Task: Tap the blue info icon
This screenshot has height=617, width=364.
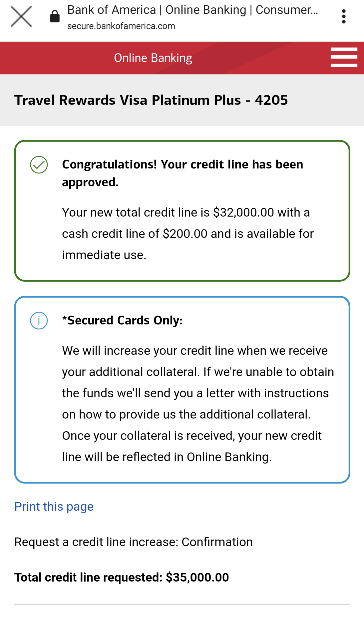Action: [x=39, y=320]
